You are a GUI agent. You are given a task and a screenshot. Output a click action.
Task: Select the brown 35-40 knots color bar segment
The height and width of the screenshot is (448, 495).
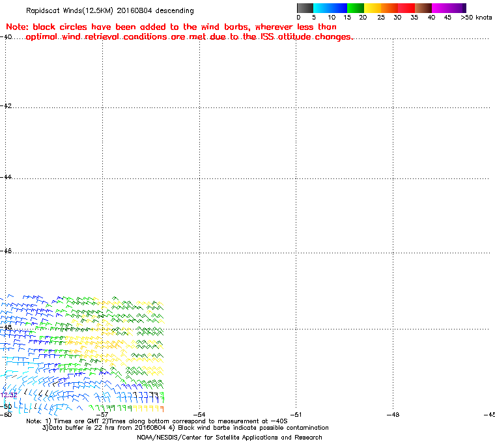tap(423, 8)
